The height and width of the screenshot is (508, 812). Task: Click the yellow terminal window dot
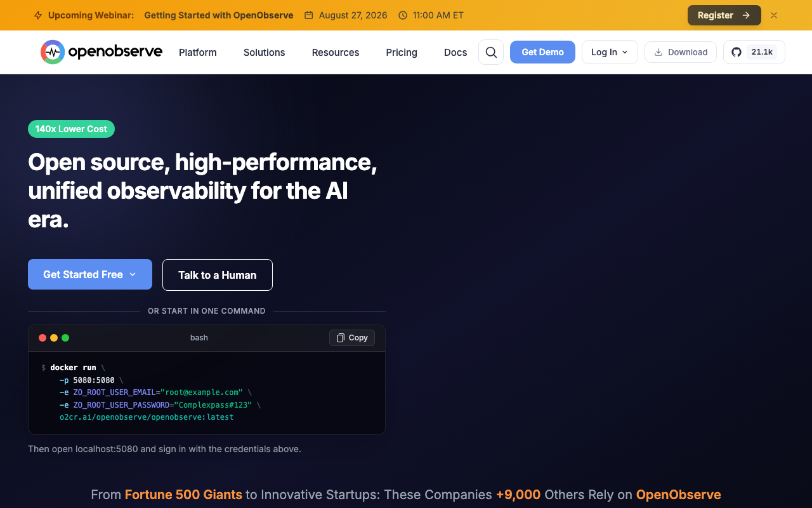click(54, 338)
